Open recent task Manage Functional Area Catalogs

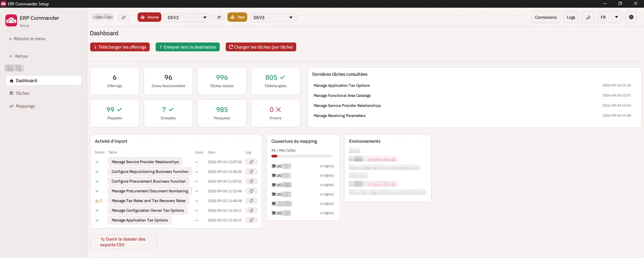click(x=342, y=96)
